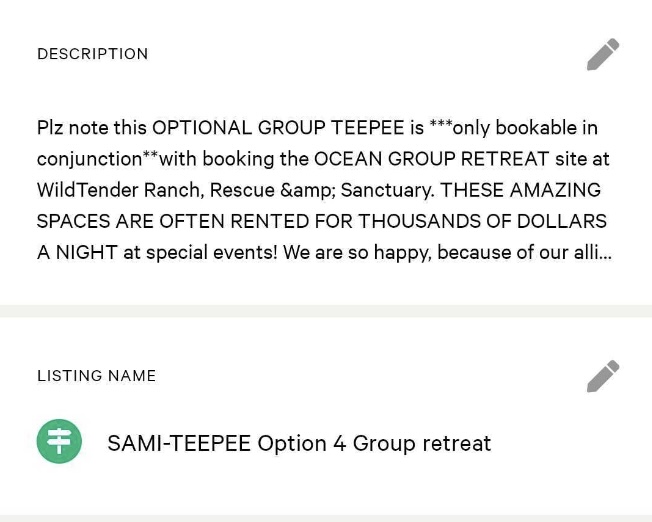This screenshot has width=652, height=522.
Task: Click the THESE AMAZING phrase
Action: (x=520, y=190)
